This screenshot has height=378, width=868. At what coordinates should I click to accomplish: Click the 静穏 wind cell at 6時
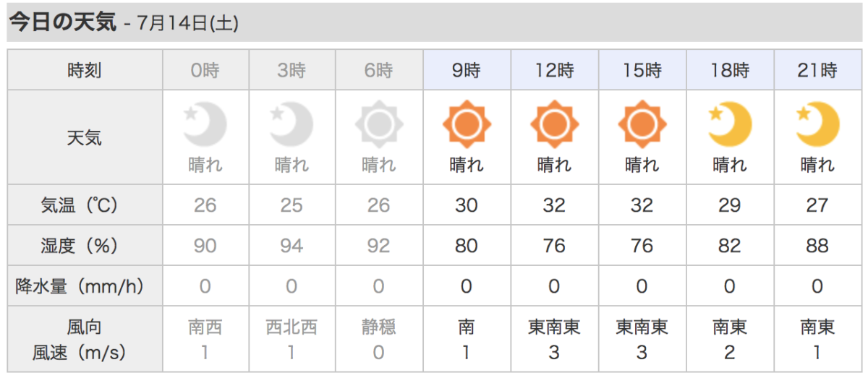378,327
